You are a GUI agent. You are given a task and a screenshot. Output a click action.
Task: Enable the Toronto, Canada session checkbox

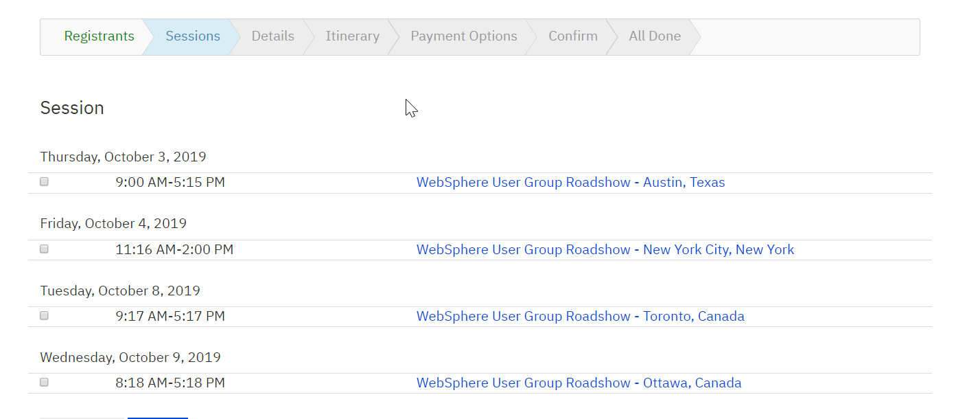(x=45, y=316)
